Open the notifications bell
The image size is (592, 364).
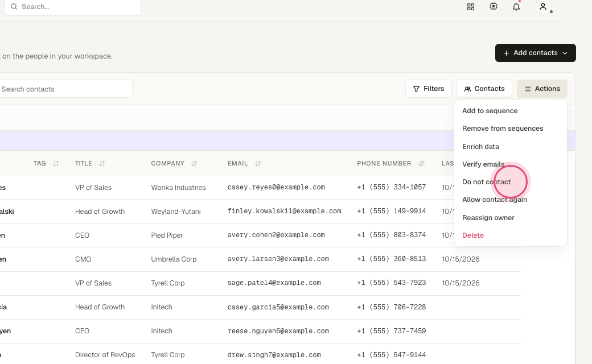[516, 7]
